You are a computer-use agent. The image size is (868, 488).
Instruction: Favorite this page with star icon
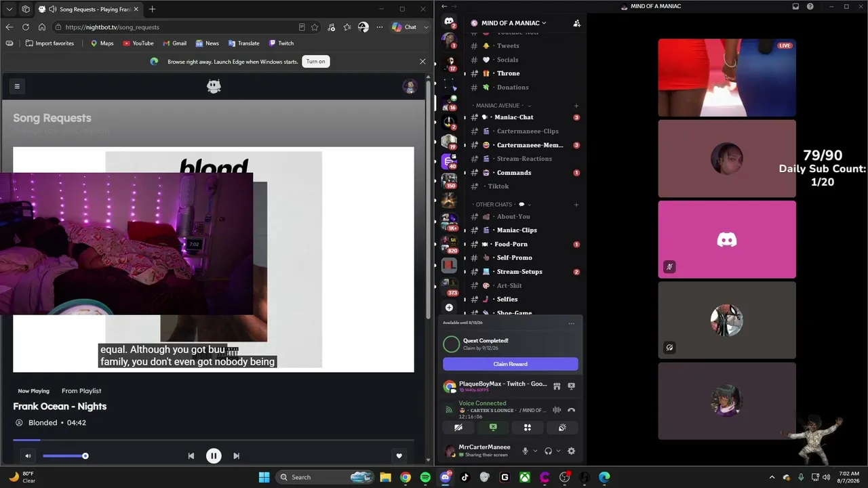point(315,27)
